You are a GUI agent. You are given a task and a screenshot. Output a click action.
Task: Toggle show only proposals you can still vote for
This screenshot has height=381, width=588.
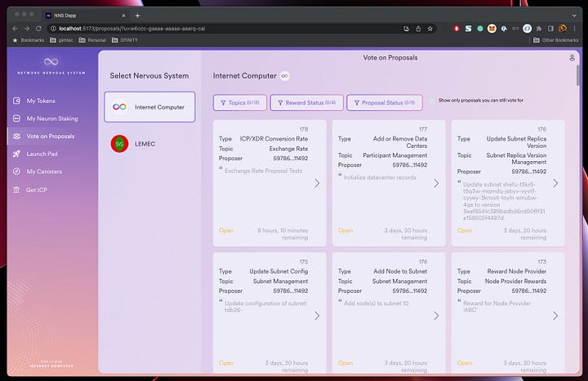(432, 101)
